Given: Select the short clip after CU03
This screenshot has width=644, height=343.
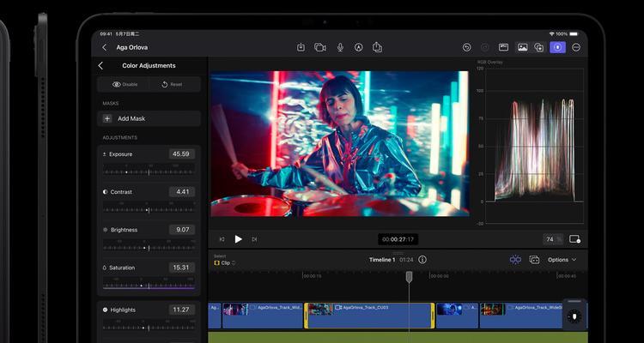Looking at the screenshot, I should click(457, 316).
